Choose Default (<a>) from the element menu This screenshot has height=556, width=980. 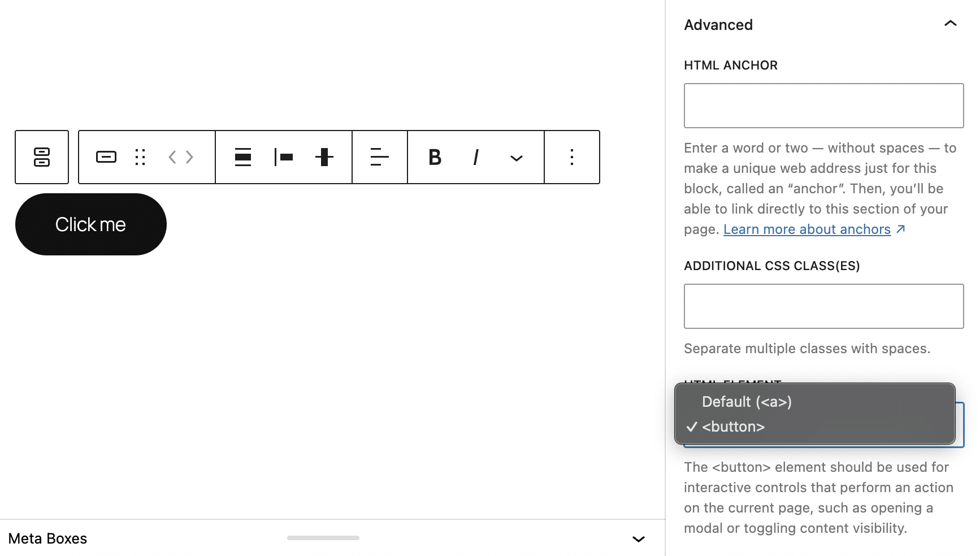click(x=746, y=402)
